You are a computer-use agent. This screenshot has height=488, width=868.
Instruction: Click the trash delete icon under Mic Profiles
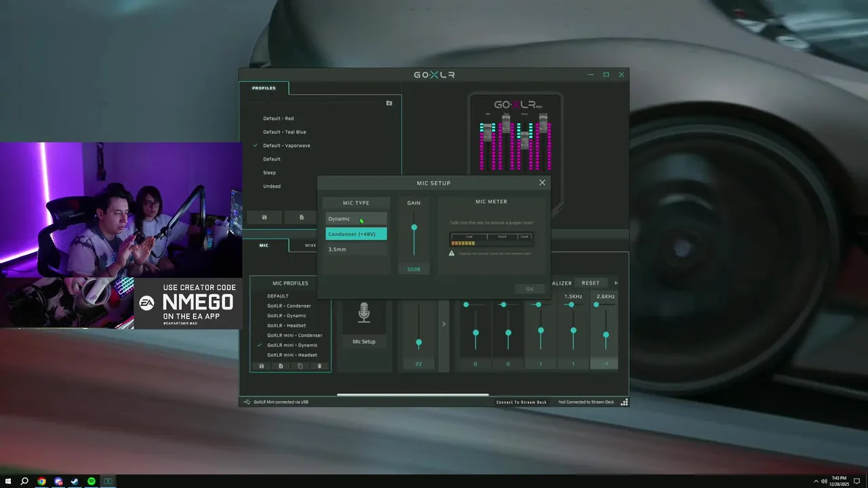[320, 366]
